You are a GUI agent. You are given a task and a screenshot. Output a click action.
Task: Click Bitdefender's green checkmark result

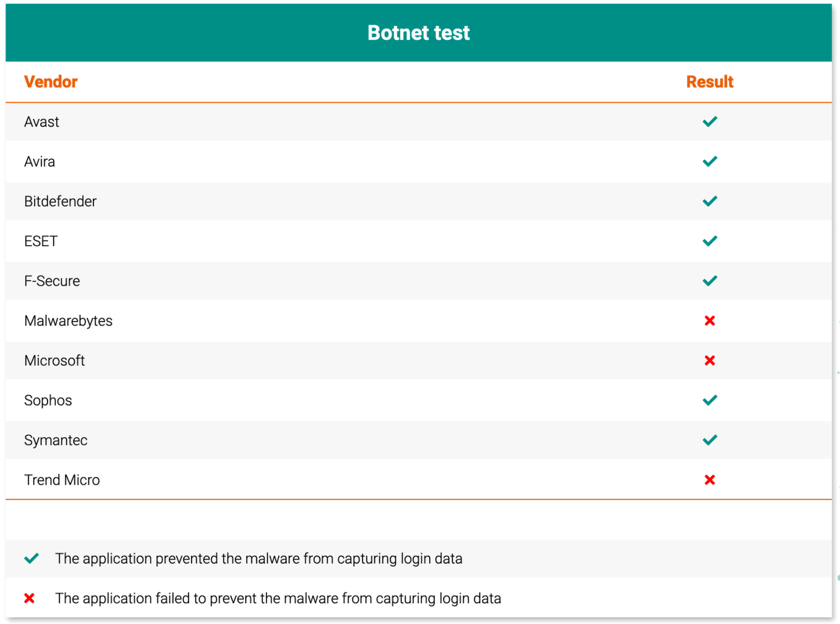tap(710, 201)
